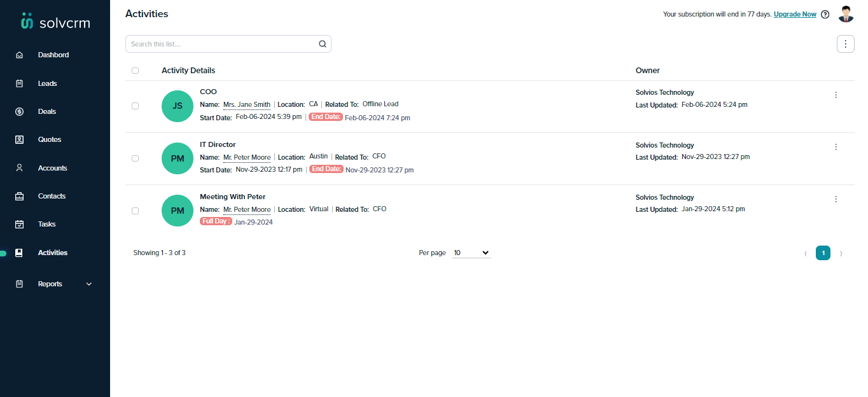This screenshot has width=868, height=397.
Task: Click Last Updated Jan-29-2024 5:12 pm
Action: tap(690, 209)
